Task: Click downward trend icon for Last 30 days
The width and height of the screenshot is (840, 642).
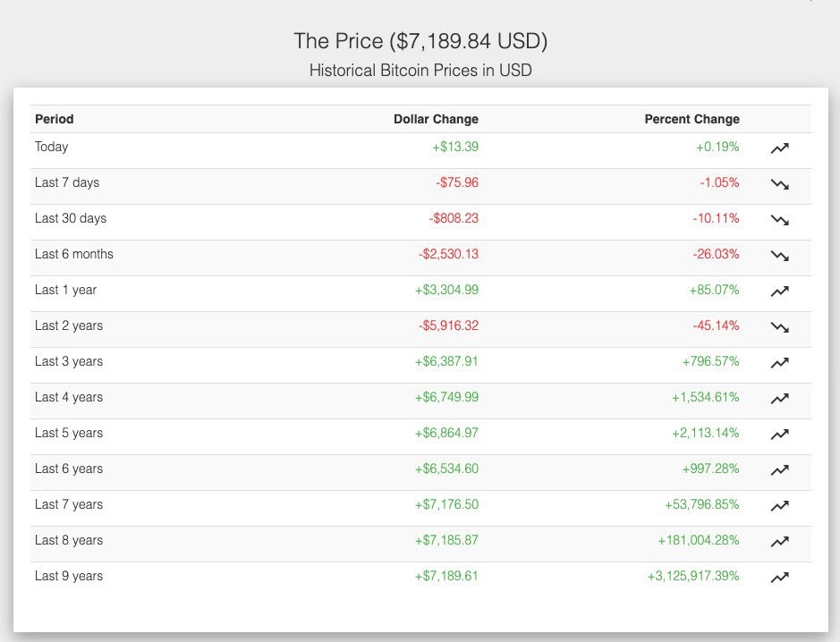Action: click(779, 220)
